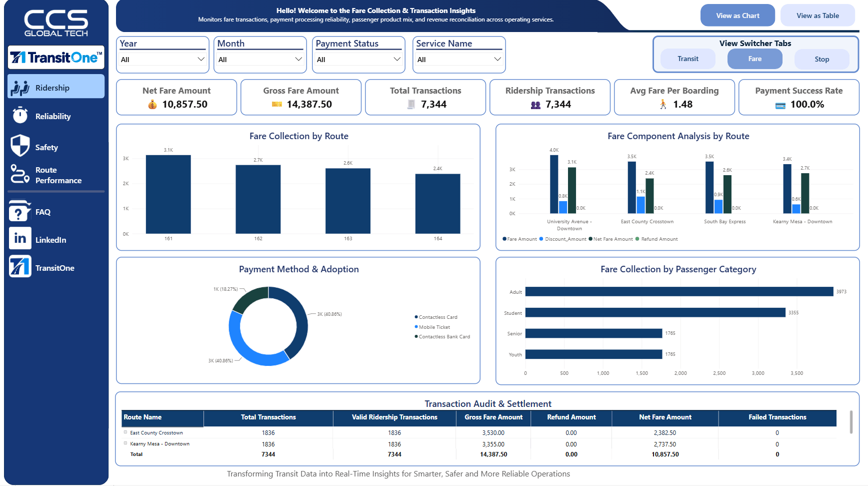Image resolution: width=868 pixels, height=486 pixels.
Task: Open the Payment Status dropdown
Action: point(358,60)
